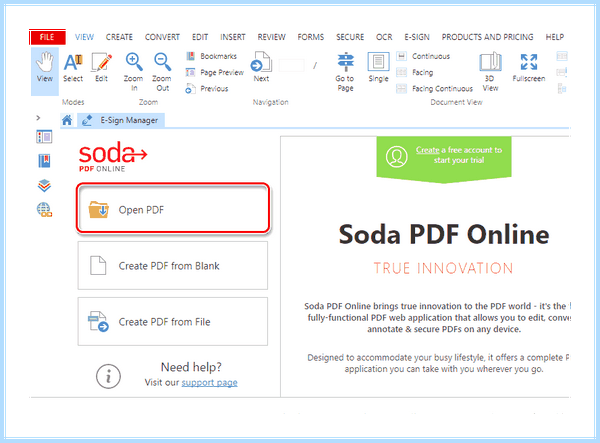Enable Facing document view
Image resolution: width=600 pixels, height=443 pixels.
pyautogui.click(x=415, y=72)
